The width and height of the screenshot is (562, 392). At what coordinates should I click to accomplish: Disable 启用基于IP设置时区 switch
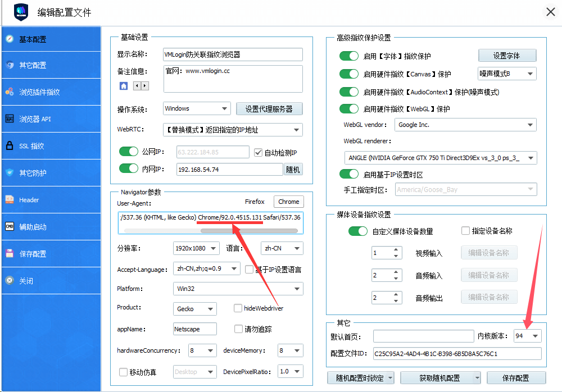349,174
